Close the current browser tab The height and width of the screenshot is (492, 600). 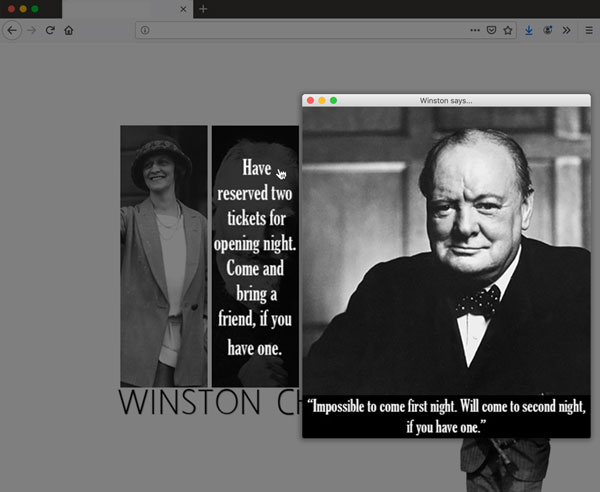coord(183,9)
